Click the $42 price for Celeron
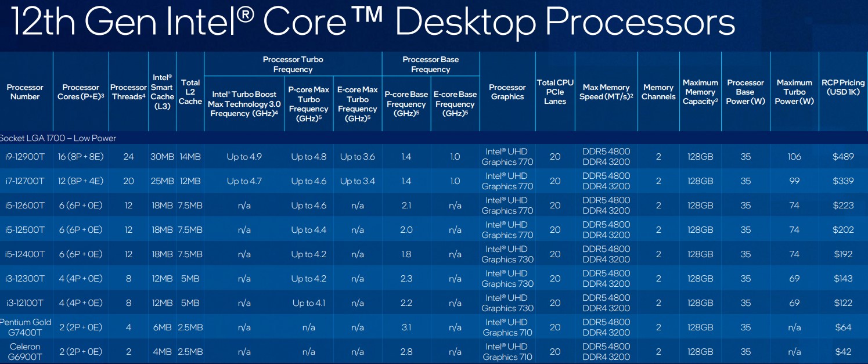The height and width of the screenshot is (364, 868). (x=843, y=351)
